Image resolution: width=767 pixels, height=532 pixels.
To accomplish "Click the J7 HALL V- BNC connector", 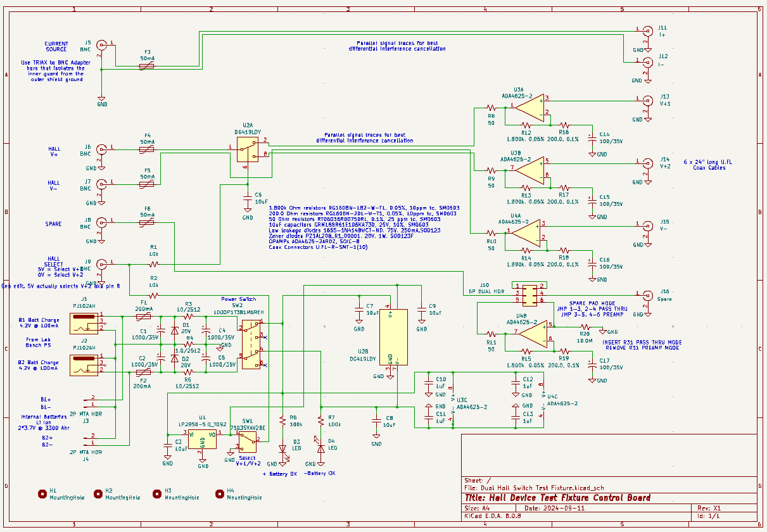I will (x=101, y=184).
